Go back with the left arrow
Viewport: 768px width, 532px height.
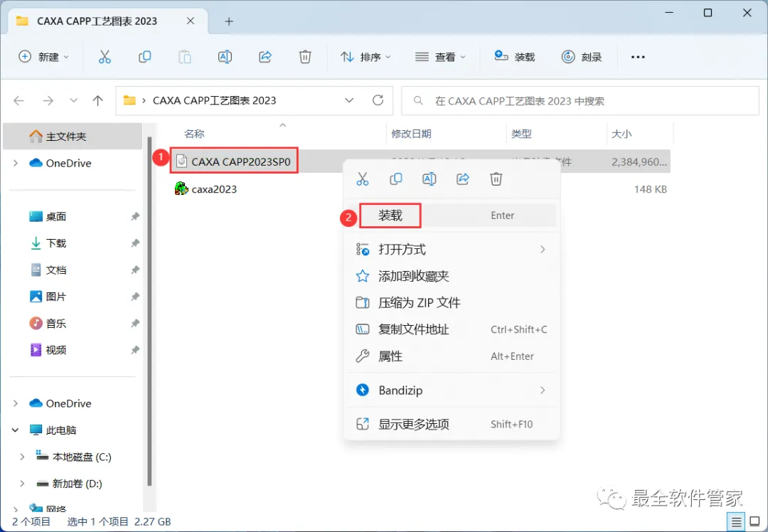click(19, 101)
